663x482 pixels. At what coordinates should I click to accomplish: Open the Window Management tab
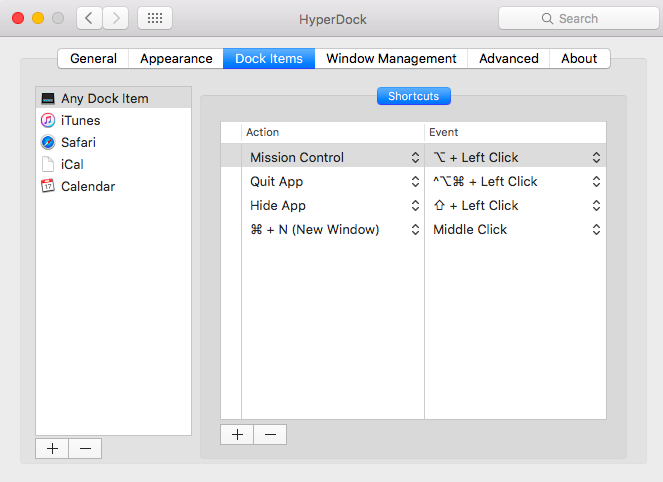click(391, 58)
